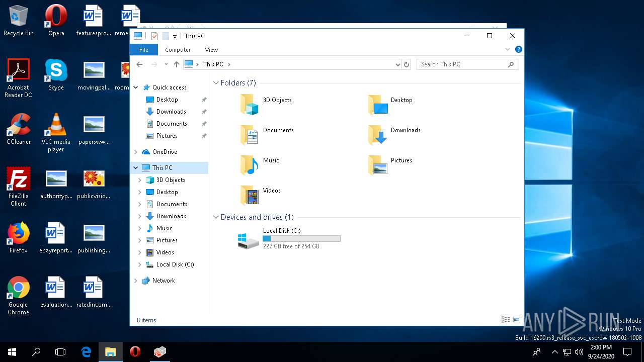Select Pictures under Quick access
The image size is (644, 362).
click(167, 136)
